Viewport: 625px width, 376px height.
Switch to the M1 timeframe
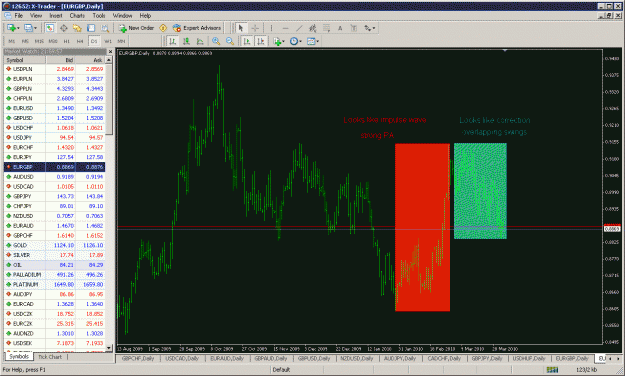pos(12,41)
